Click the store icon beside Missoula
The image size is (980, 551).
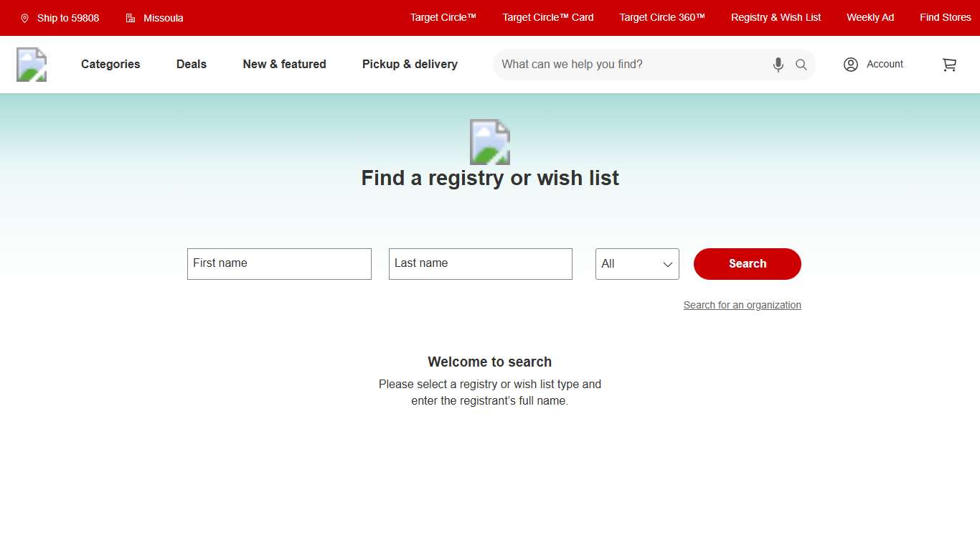click(131, 17)
